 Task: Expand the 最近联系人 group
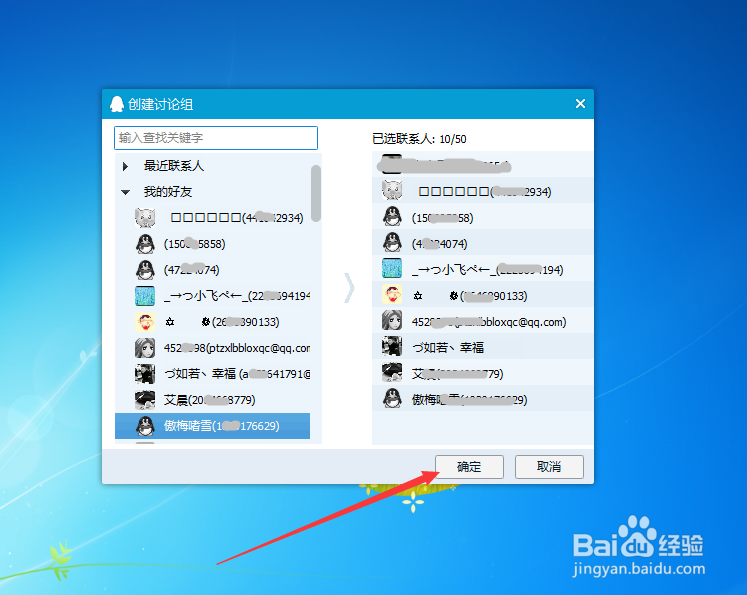click(126, 166)
